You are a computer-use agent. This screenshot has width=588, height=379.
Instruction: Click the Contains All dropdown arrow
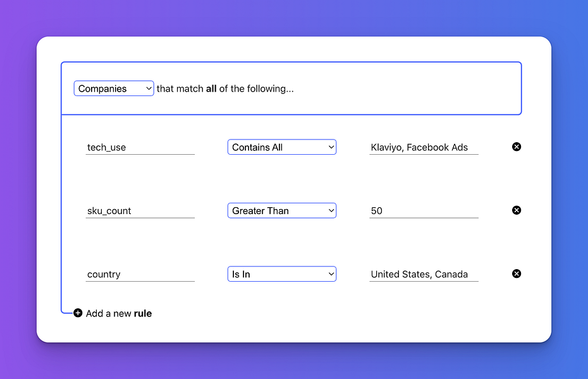click(331, 147)
